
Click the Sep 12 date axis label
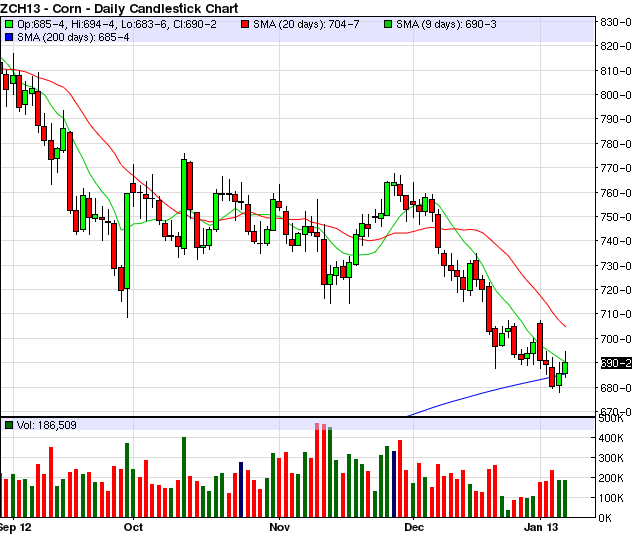tap(16, 527)
